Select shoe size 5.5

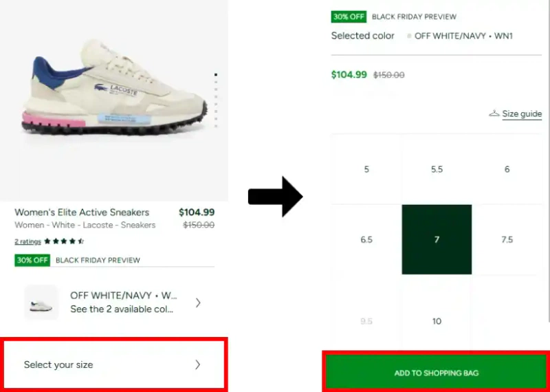pyautogui.click(x=437, y=169)
